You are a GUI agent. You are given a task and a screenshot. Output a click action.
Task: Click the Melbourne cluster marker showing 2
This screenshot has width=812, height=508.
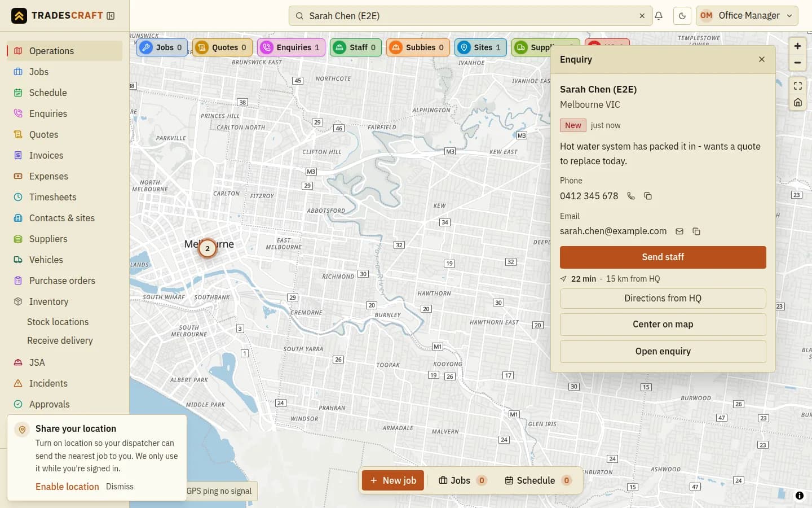pyautogui.click(x=208, y=248)
